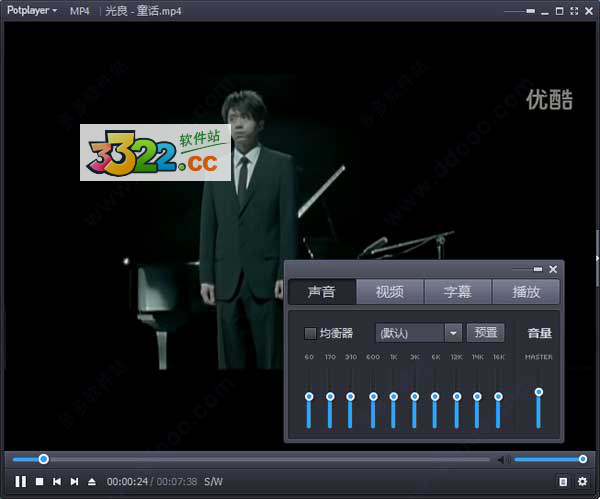Viewport: 600px width, 499px height.
Task: Close the control panel popup
Action: click(x=553, y=269)
